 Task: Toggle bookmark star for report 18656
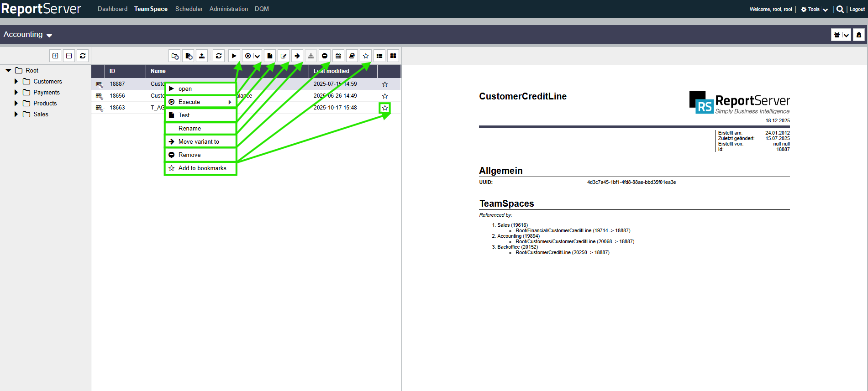point(385,96)
